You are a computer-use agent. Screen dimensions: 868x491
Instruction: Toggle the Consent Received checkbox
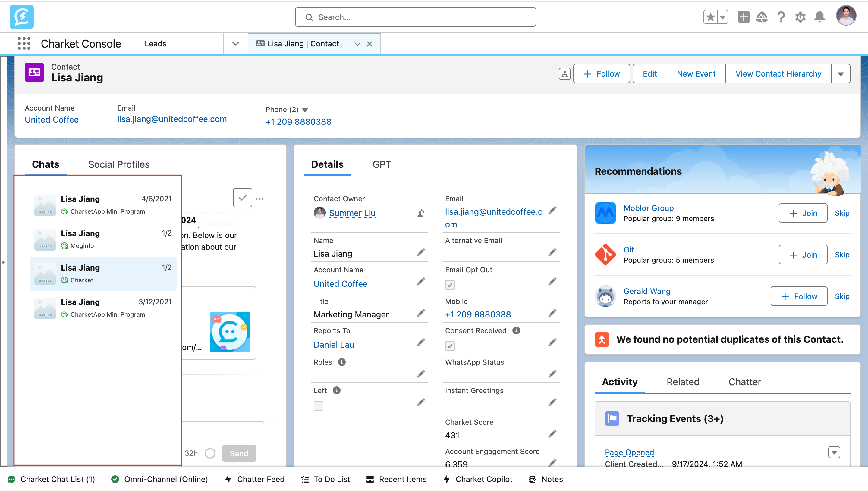(x=450, y=346)
